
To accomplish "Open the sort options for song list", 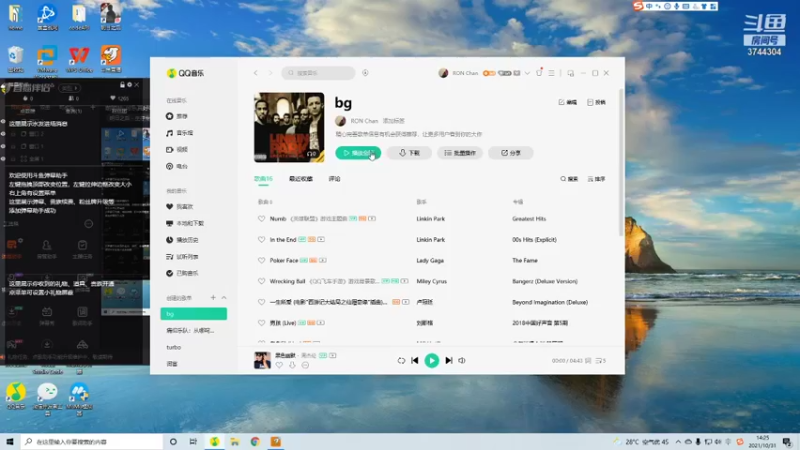I will (596, 179).
